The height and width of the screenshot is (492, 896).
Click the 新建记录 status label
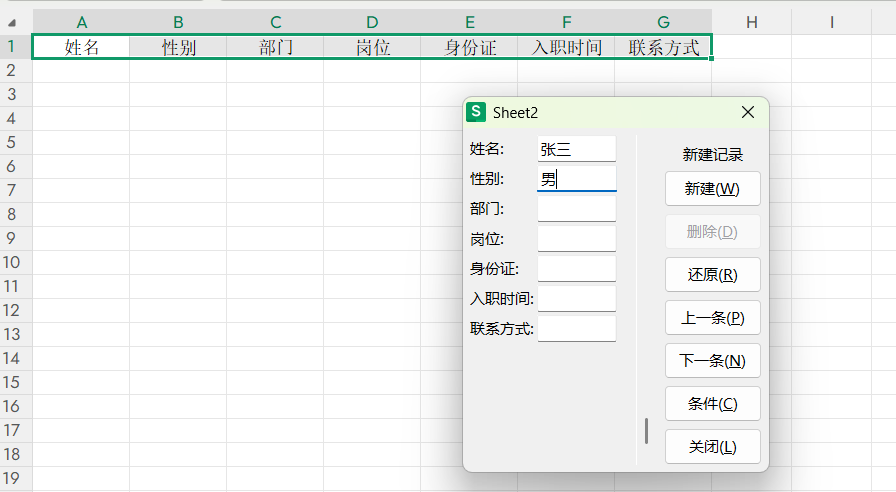tap(713, 154)
